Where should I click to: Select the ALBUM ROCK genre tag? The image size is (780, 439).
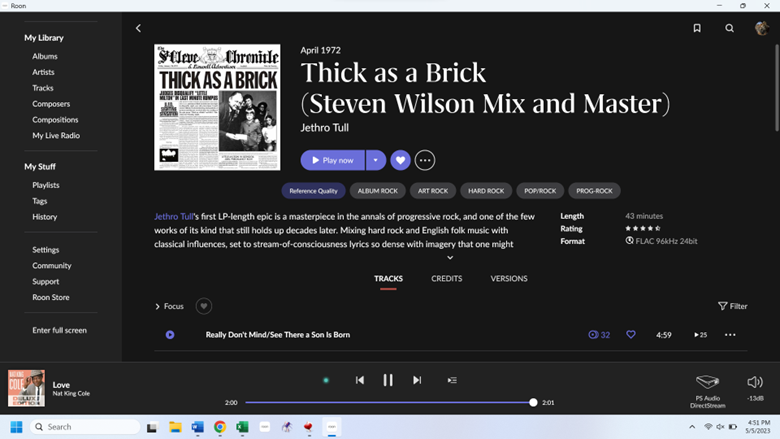[378, 191]
